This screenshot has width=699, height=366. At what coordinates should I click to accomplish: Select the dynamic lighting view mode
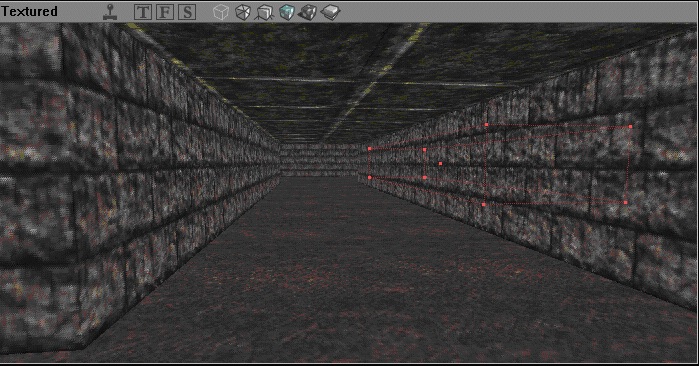coord(308,12)
